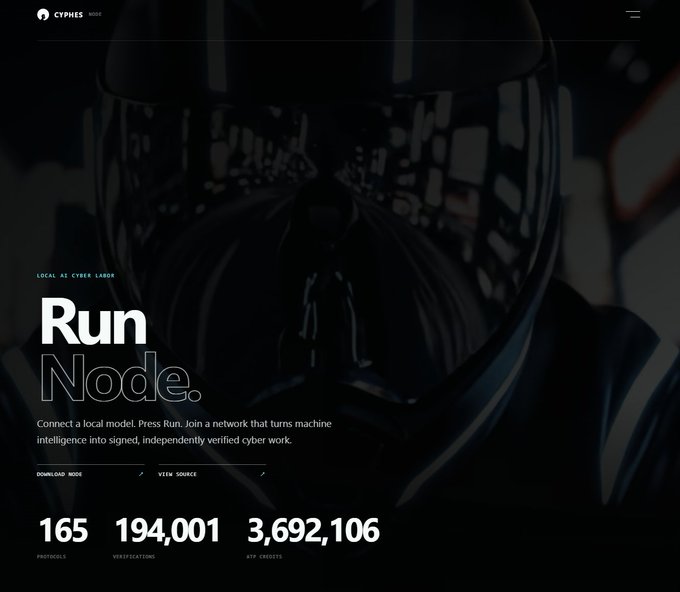Open the hamburger menu
680x592 pixels.
pos(633,14)
